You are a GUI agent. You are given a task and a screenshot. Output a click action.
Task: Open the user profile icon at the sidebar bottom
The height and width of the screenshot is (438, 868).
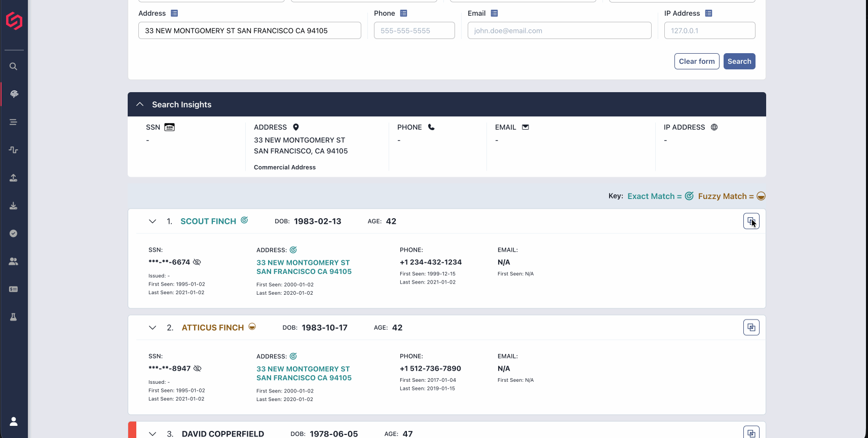pyautogui.click(x=14, y=421)
